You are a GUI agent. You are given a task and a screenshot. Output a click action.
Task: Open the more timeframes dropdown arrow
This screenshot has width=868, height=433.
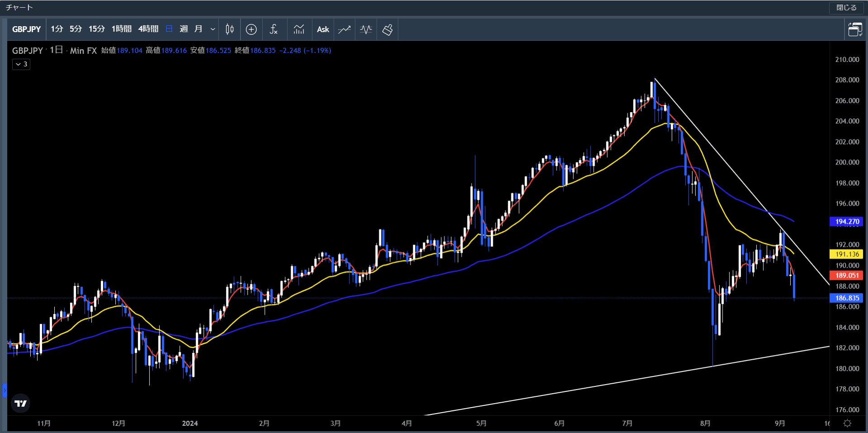pyautogui.click(x=212, y=29)
